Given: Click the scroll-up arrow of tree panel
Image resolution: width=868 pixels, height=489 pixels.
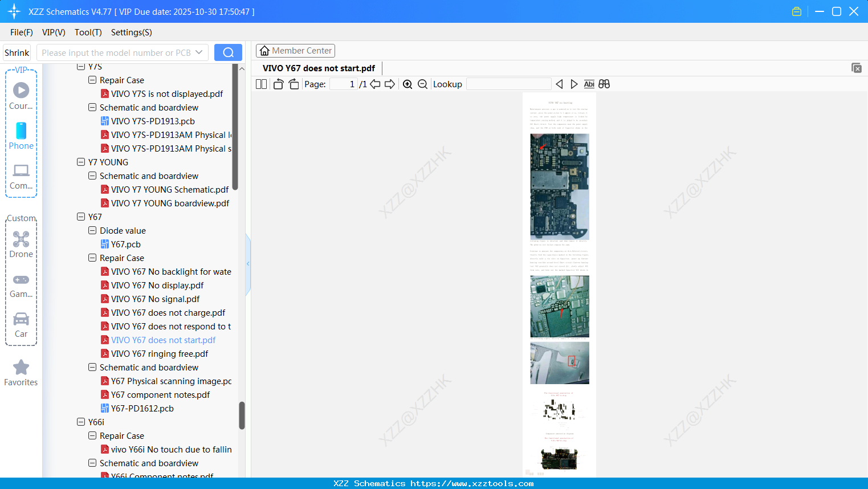Looking at the screenshot, I should pyautogui.click(x=242, y=68).
